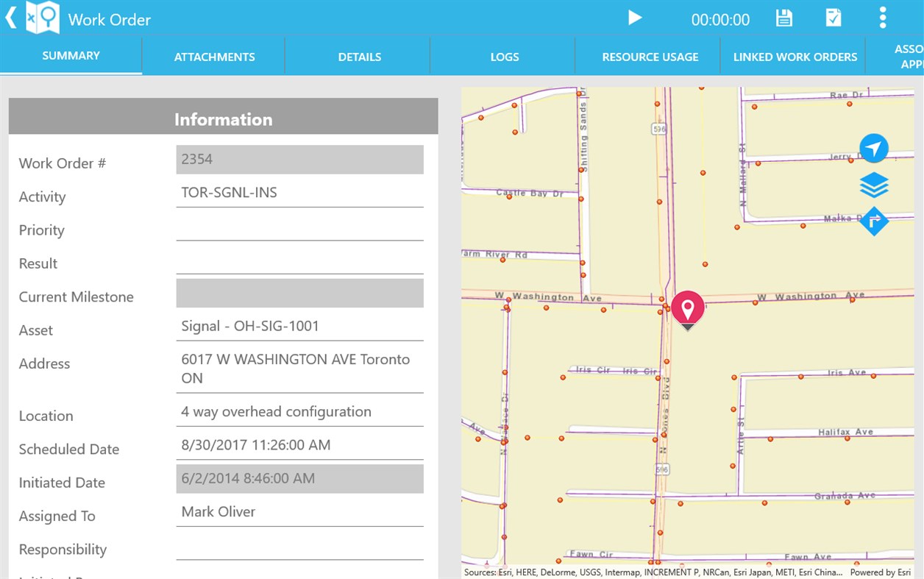Screen dimensions: 924x579
Task: Click the Esri sources attribution text
Action: 654,572
